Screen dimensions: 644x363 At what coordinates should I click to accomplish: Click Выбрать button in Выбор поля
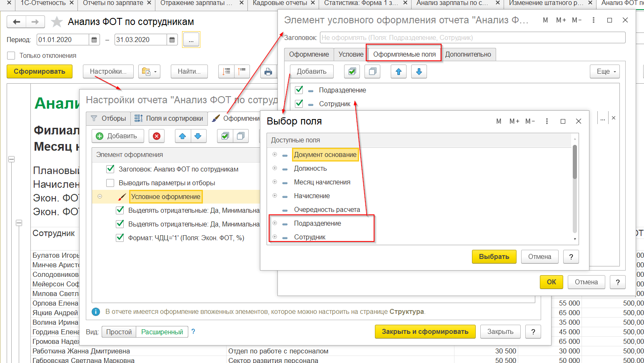point(494,257)
